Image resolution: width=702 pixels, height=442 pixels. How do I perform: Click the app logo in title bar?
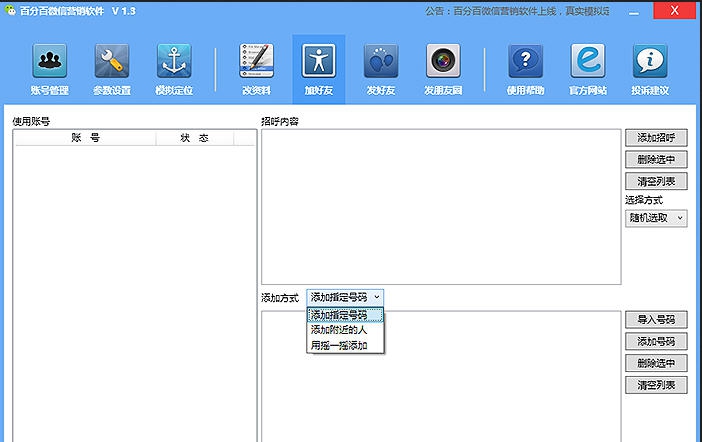[10, 10]
